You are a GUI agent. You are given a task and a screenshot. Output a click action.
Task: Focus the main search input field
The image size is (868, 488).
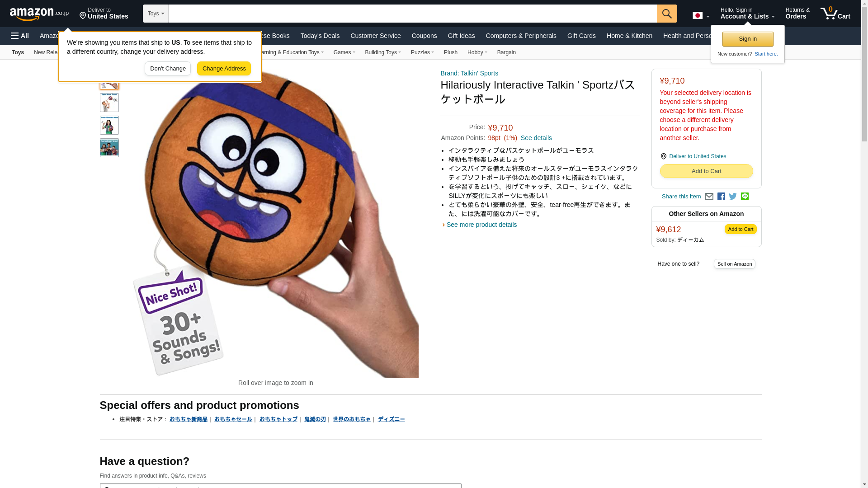pyautogui.click(x=412, y=14)
